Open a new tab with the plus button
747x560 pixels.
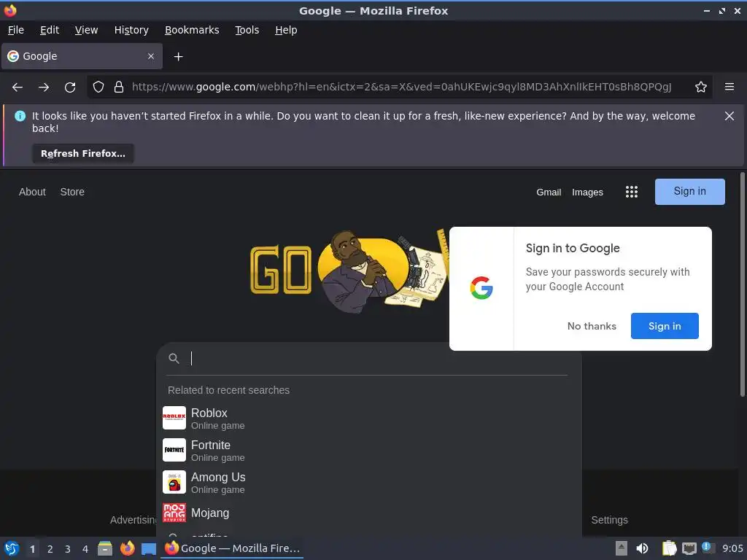(x=178, y=57)
